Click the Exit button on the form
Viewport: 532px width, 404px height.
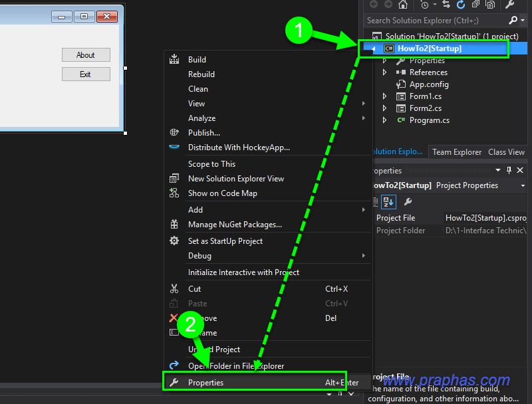[86, 74]
